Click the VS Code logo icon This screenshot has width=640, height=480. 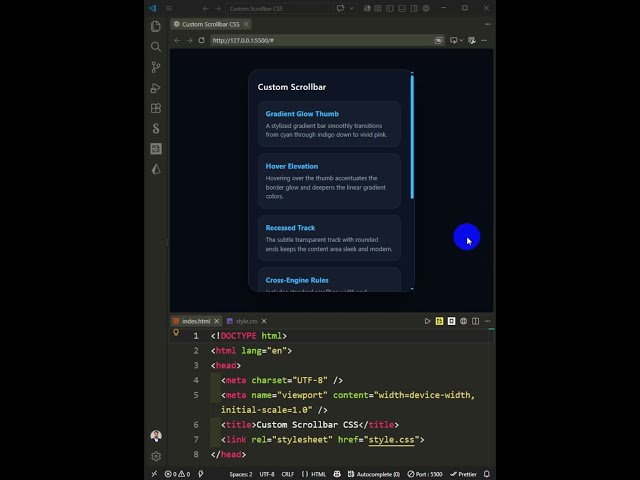coord(153,8)
